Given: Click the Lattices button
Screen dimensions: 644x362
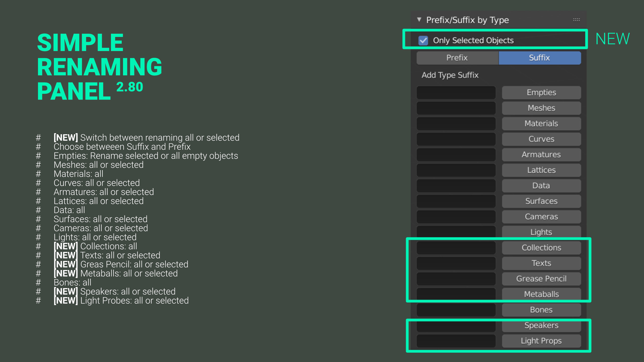Looking at the screenshot, I should tap(541, 170).
